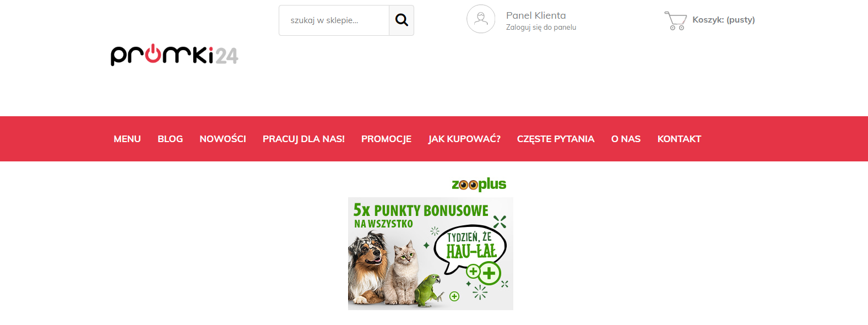Image resolution: width=868 pixels, height=325 pixels.
Task: Click the zooplus logo above the banner
Action: click(479, 184)
